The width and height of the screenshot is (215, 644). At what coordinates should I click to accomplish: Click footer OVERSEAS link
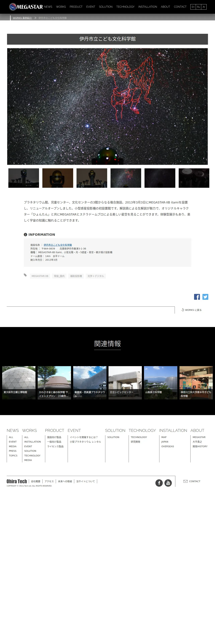pos(168,446)
